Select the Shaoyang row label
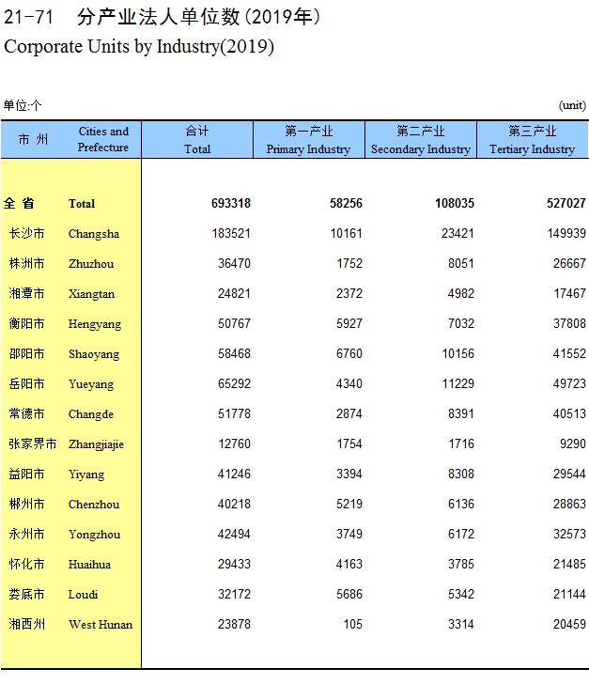Screen dimensions: 589x700 point(94,354)
